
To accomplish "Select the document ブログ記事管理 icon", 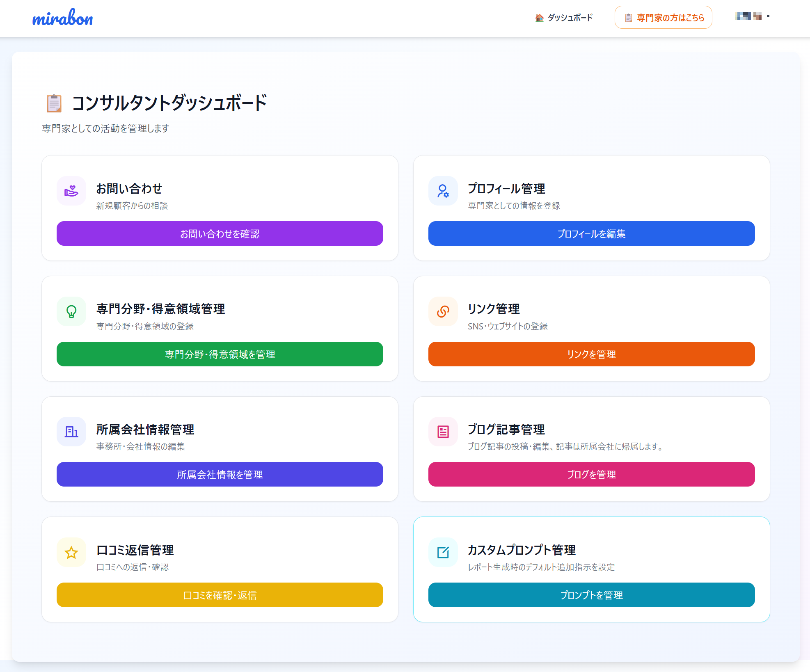I will [x=443, y=432].
